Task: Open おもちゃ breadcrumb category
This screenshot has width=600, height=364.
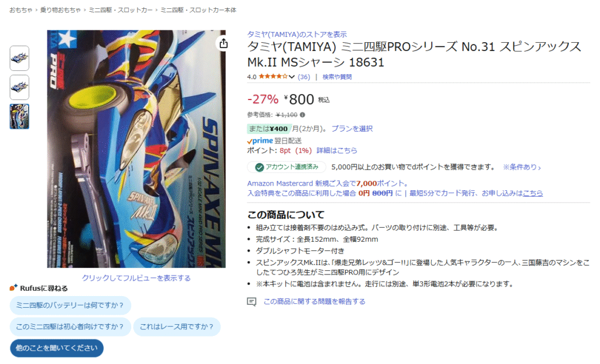Action: tap(21, 10)
